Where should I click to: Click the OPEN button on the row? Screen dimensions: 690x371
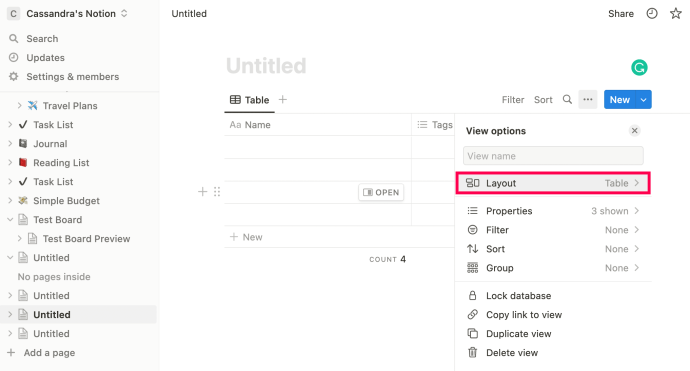381,192
